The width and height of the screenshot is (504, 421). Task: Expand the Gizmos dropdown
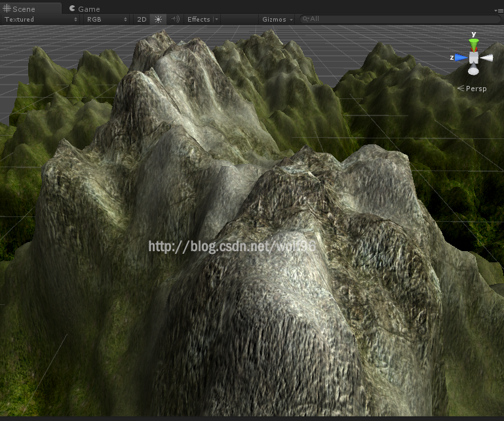pyautogui.click(x=278, y=19)
